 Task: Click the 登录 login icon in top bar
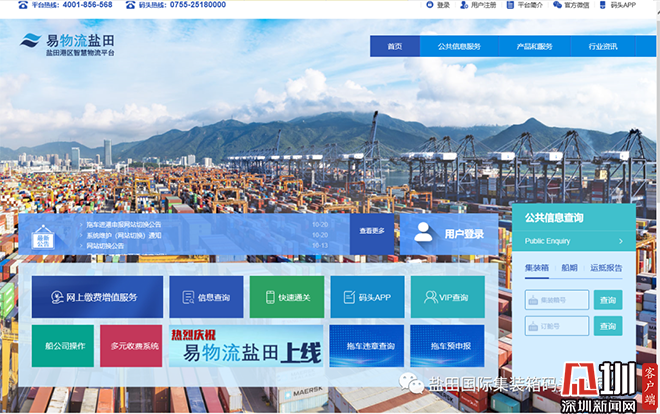429,5
